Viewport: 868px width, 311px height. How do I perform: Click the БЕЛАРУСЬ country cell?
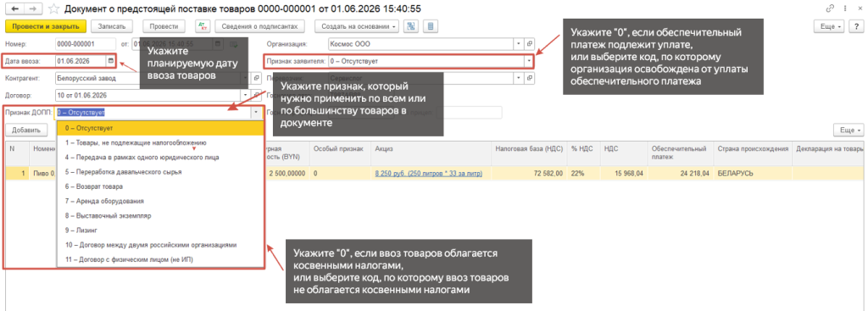click(x=753, y=173)
